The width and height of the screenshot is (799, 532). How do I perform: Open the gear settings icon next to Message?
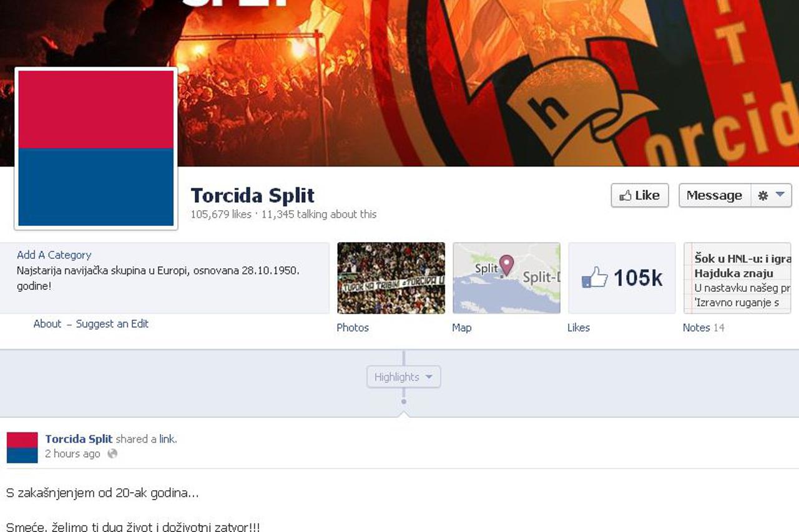763,196
